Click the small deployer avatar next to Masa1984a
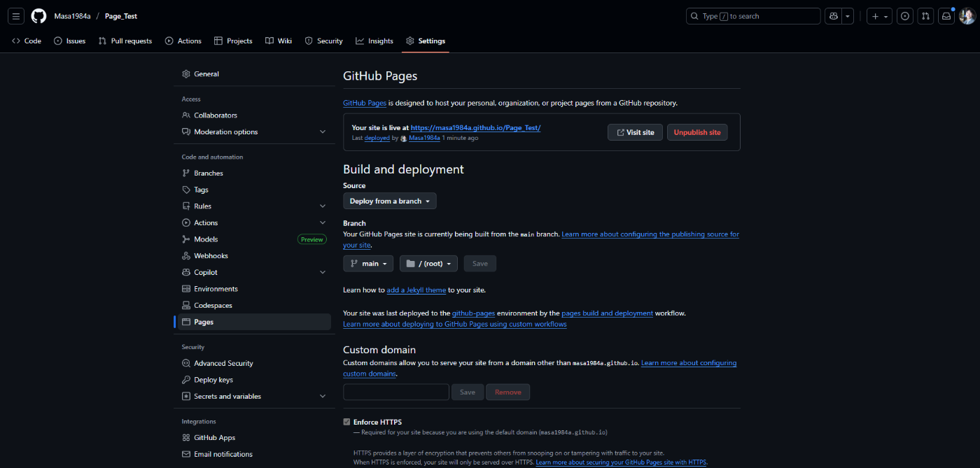This screenshot has width=980, height=468. point(403,139)
